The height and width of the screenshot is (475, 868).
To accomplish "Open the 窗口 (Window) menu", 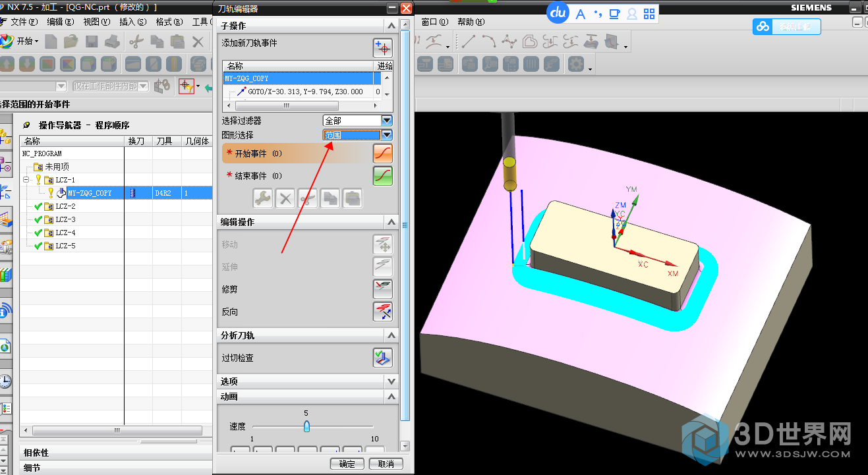I will click(434, 22).
